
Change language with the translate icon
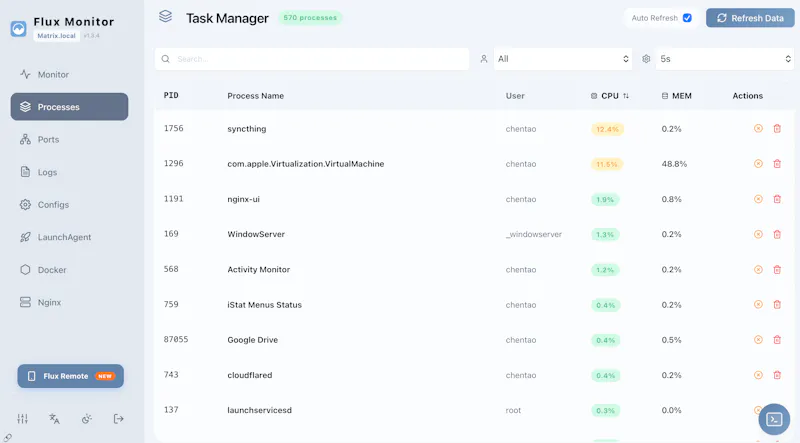click(x=55, y=419)
